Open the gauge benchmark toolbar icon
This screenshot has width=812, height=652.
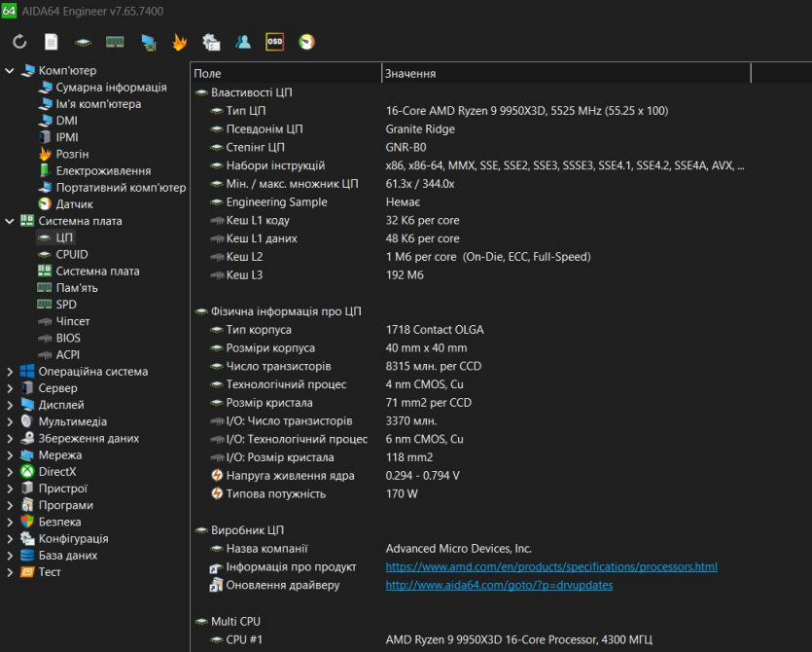click(307, 42)
